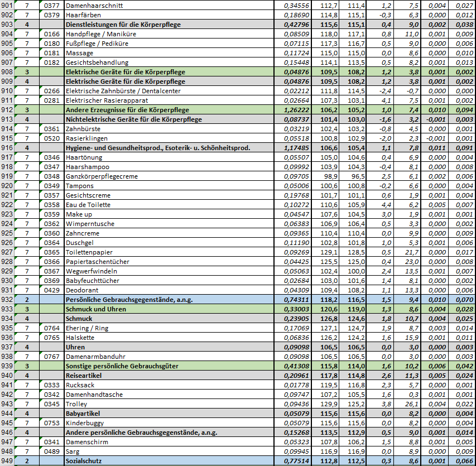Select the 'Sozialschutz' category cell
Viewport: 476px width, 466px height.
[x=84, y=461]
